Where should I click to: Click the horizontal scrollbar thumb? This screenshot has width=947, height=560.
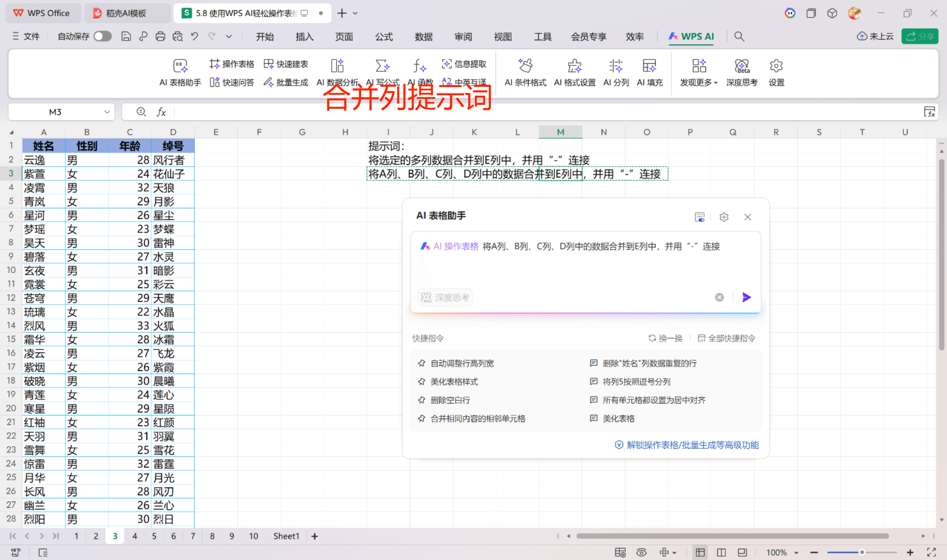click(x=732, y=536)
